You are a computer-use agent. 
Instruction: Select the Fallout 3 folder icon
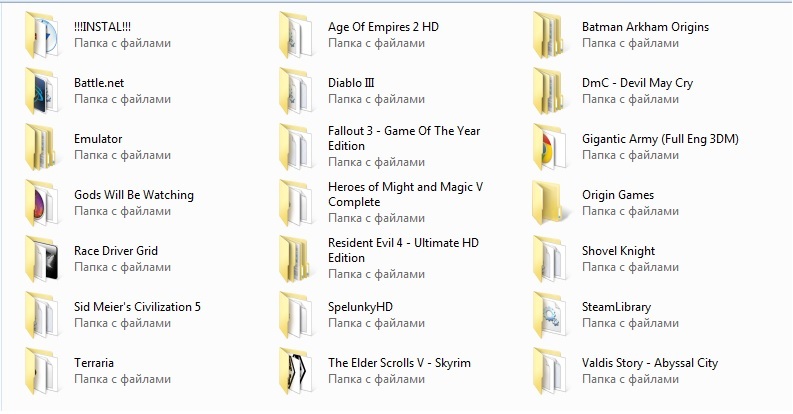pyautogui.click(x=296, y=147)
